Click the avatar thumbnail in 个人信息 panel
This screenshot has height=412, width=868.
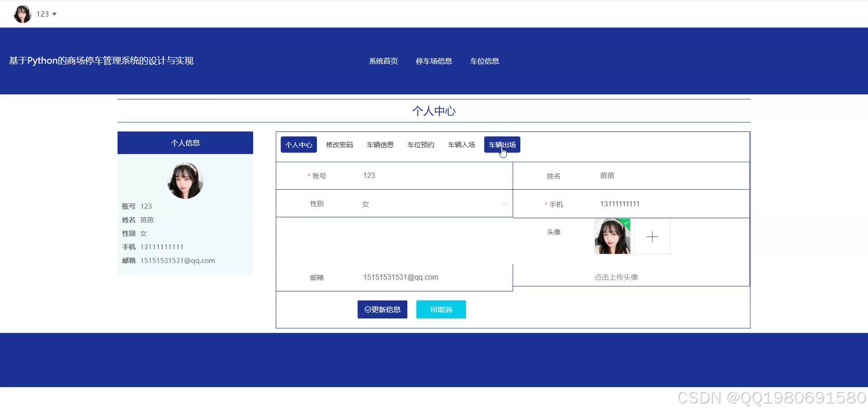tap(185, 181)
